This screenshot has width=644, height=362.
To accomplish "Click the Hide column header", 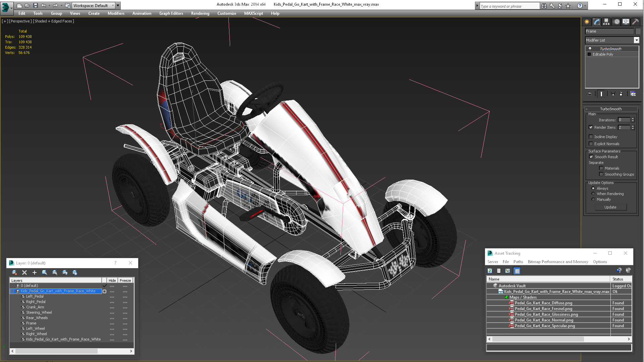I will point(112,281).
